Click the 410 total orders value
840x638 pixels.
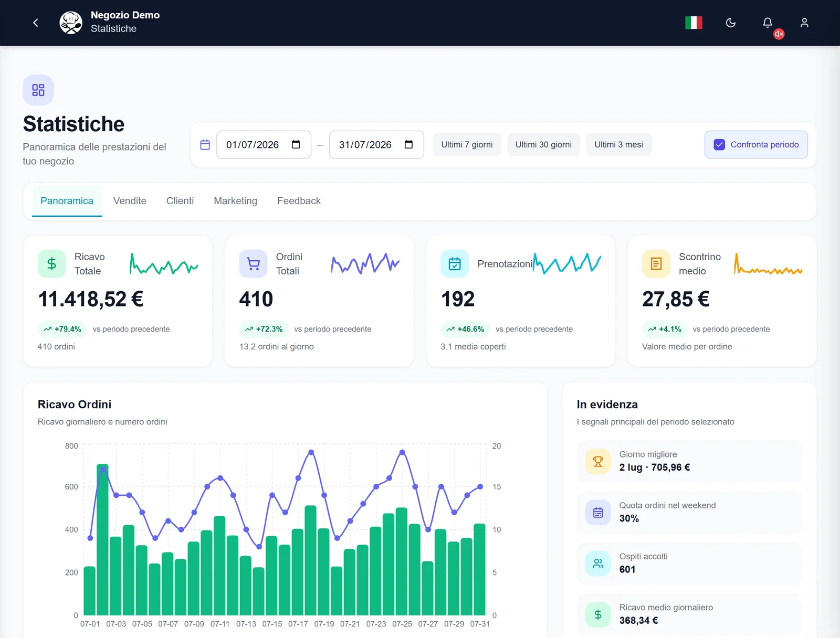(x=256, y=299)
